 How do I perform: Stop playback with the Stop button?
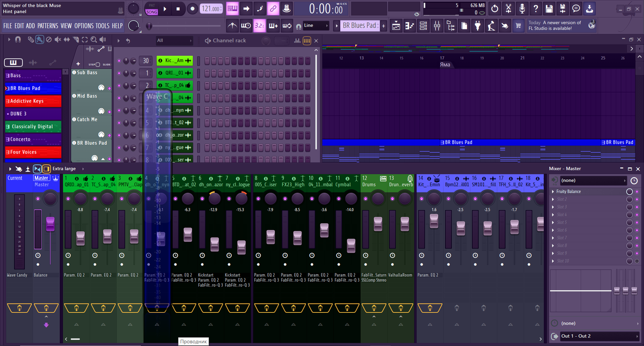pos(179,9)
